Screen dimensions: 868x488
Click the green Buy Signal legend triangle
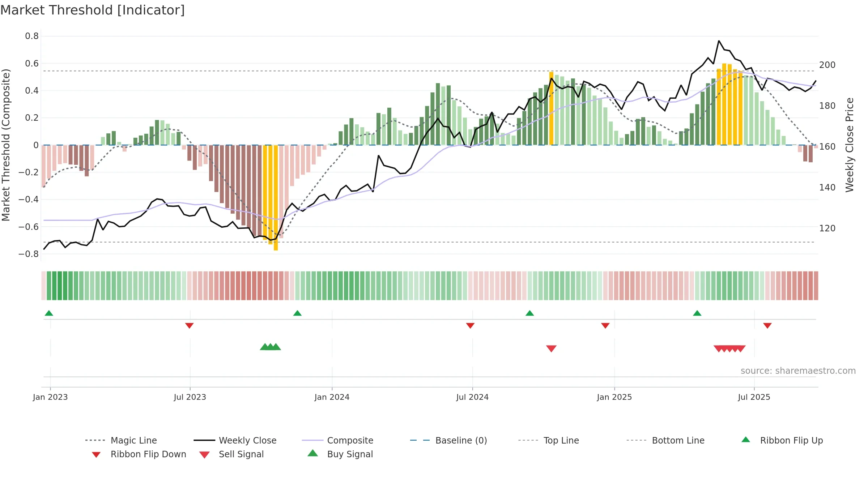[313, 453]
